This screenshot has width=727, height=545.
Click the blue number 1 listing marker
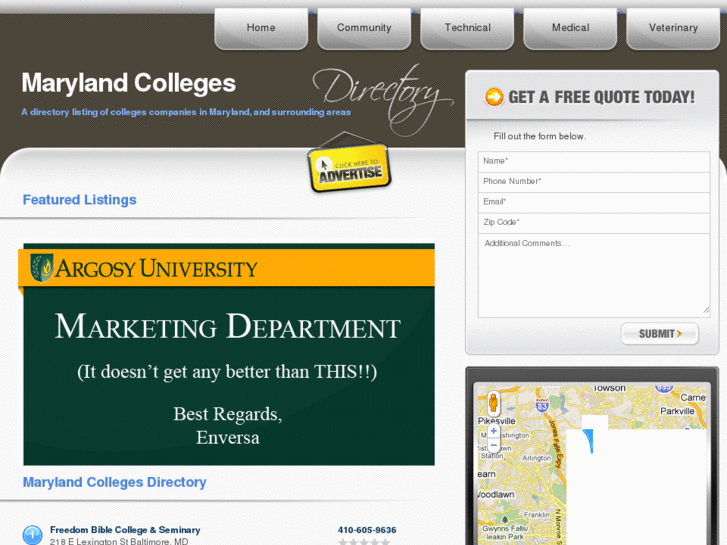coord(32,535)
